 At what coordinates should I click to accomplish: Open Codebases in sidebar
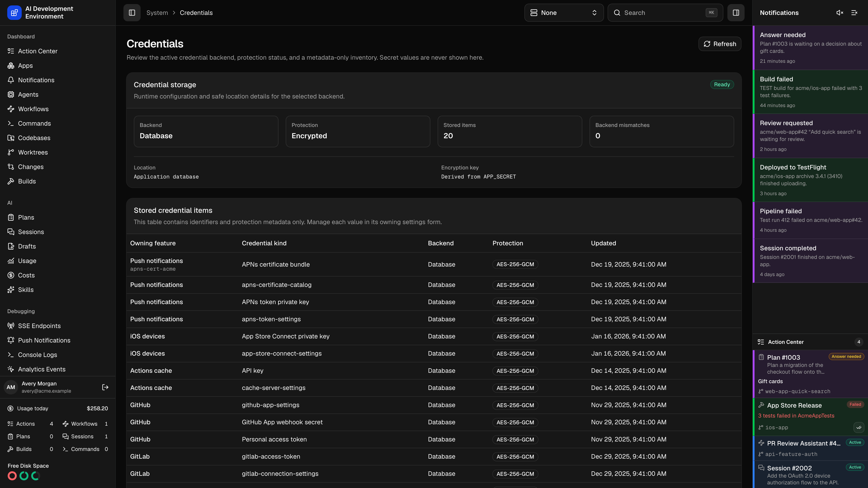click(x=58, y=138)
